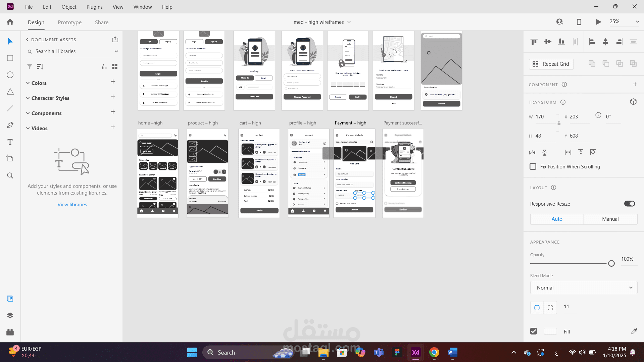The width and height of the screenshot is (644, 362).
Task: Click the filter assets icon
Action: tap(30, 66)
